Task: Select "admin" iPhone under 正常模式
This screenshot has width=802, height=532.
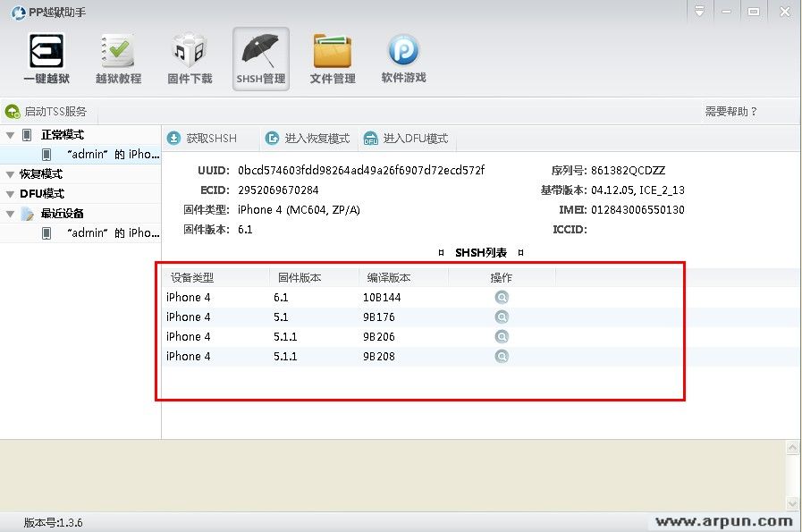Action: click(x=80, y=154)
